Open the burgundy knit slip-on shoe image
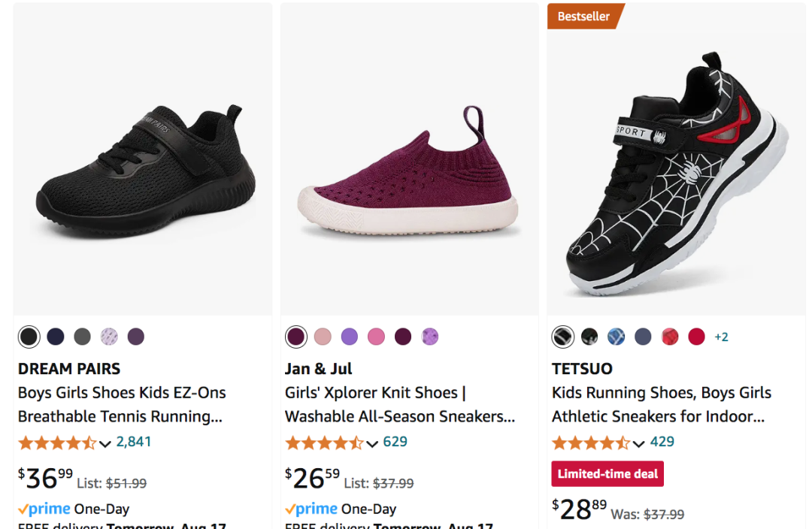The image size is (812, 529). tap(408, 173)
